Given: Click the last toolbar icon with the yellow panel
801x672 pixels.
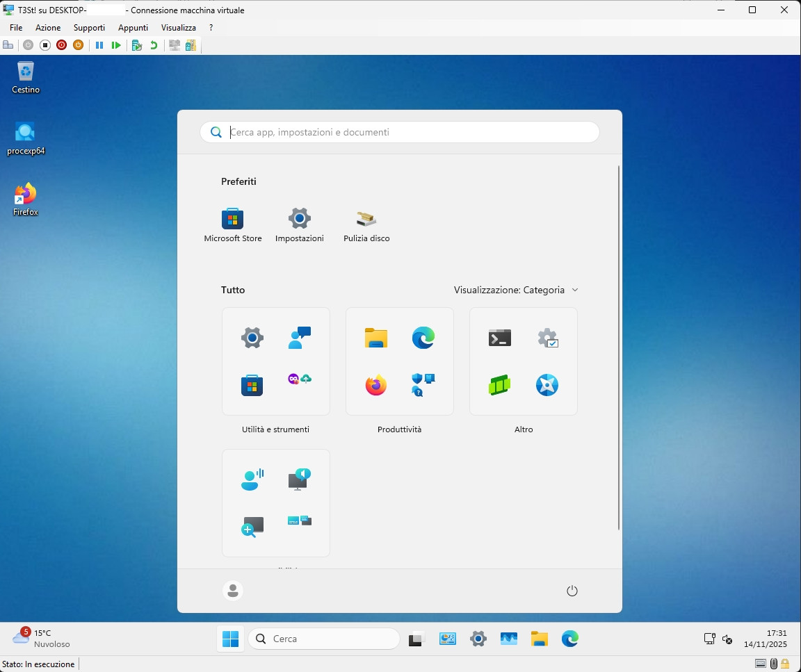Looking at the screenshot, I should pos(191,45).
